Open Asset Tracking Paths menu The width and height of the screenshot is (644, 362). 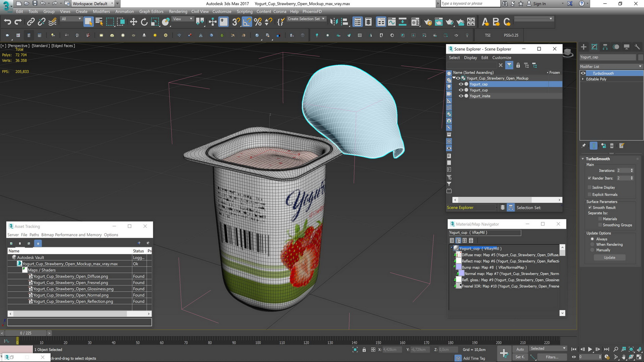(x=34, y=235)
